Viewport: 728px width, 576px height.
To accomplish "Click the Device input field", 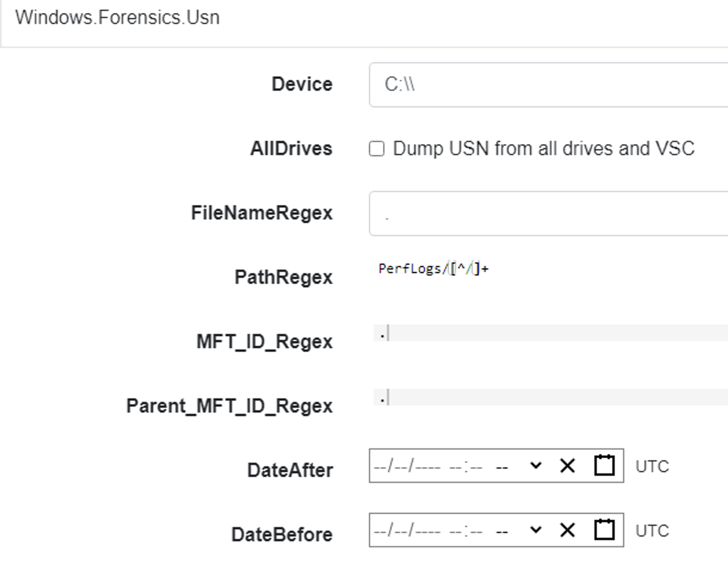I will coord(548,85).
